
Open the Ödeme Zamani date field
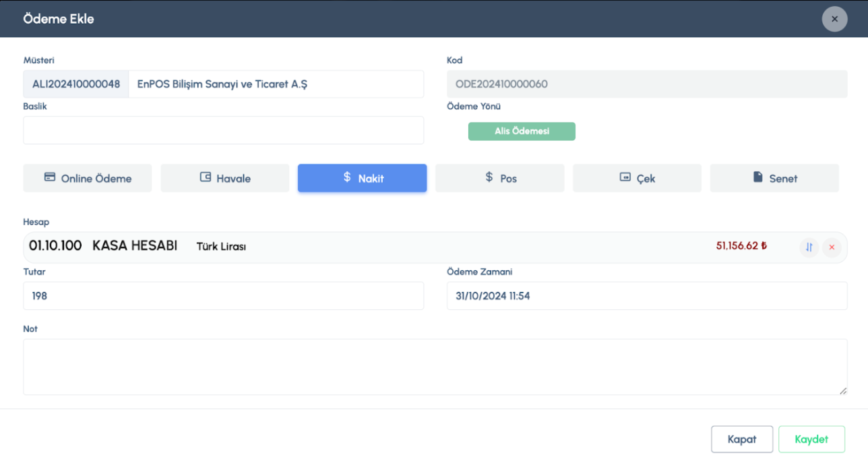(646, 296)
